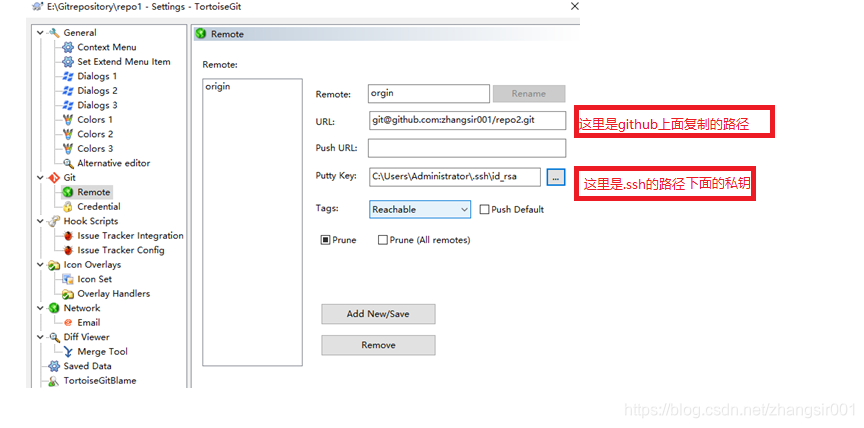Screen dimensions: 864x428
Task: Click the General wrench icon
Action: pos(54,32)
